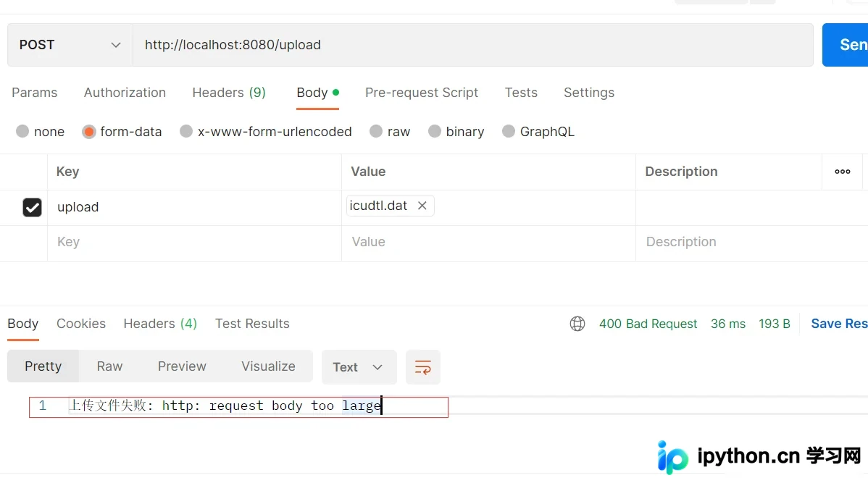Open the Settings tab
868x483 pixels.
coord(589,93)
